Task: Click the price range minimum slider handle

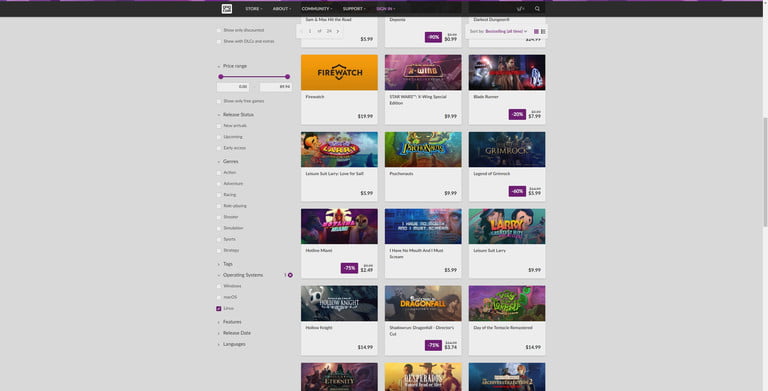Action: [x=221, y=76]
